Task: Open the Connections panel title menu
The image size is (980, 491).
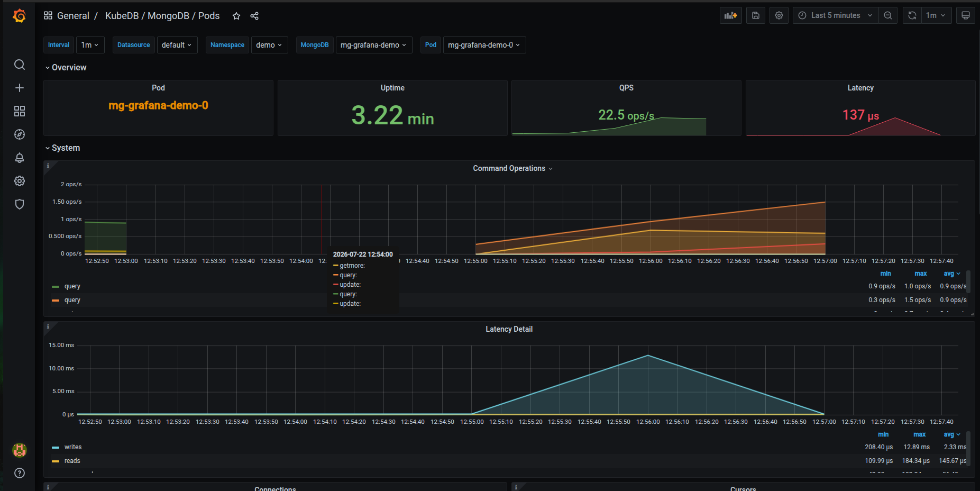Action: point(275,488)
